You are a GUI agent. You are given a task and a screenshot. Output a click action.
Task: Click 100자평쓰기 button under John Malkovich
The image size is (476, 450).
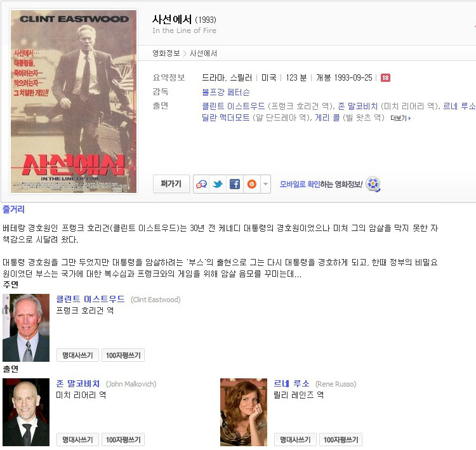tap(123, 440)
